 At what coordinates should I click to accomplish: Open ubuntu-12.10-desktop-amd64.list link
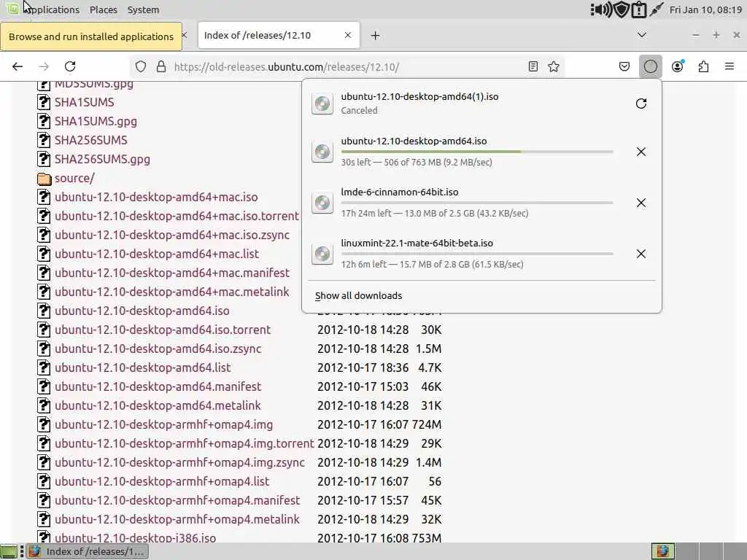click(142, 367)
